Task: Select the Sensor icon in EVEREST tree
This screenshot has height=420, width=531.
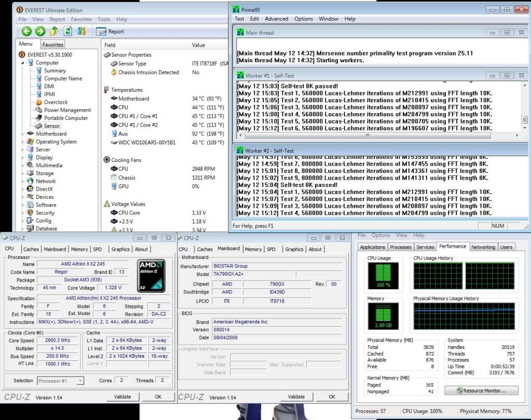Action: point(39,126)
